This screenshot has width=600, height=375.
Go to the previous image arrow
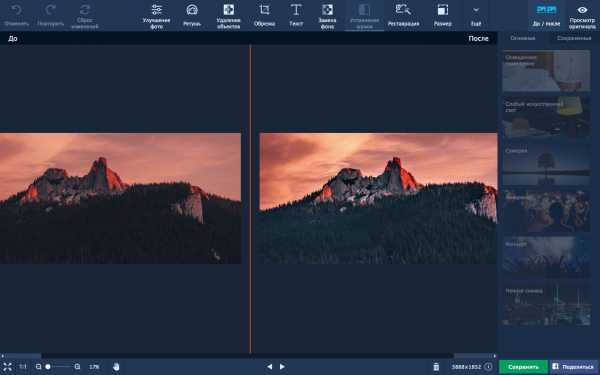tap(269, 367)
